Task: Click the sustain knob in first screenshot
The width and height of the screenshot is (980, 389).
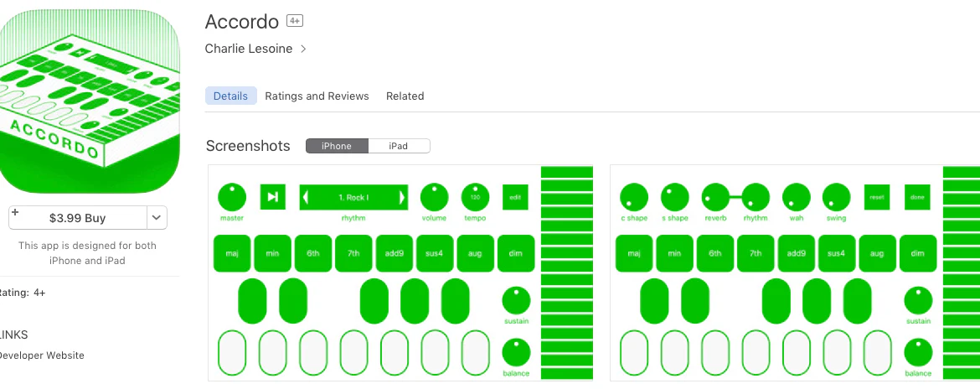Action: 516,301
